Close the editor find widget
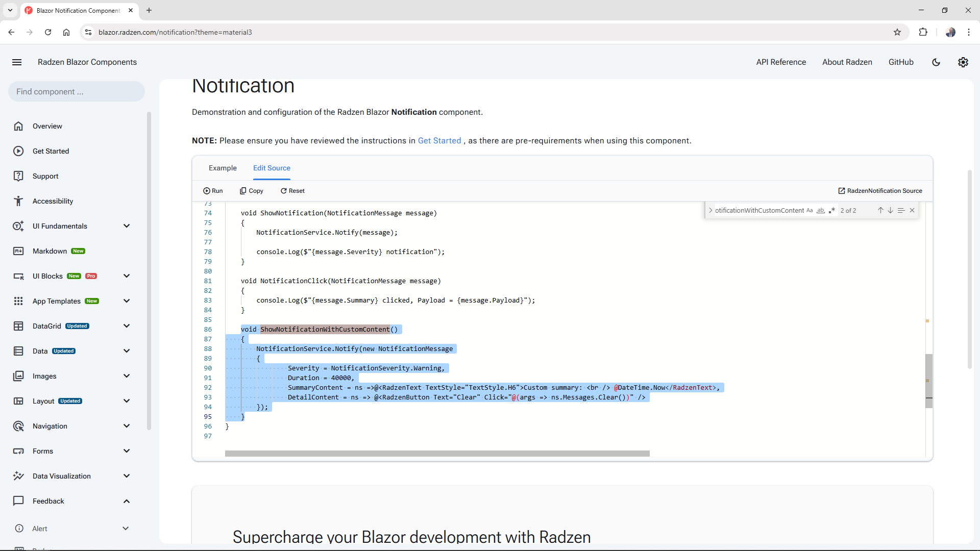The height and width of the screenshot is (551, 980). coord(912,210)
